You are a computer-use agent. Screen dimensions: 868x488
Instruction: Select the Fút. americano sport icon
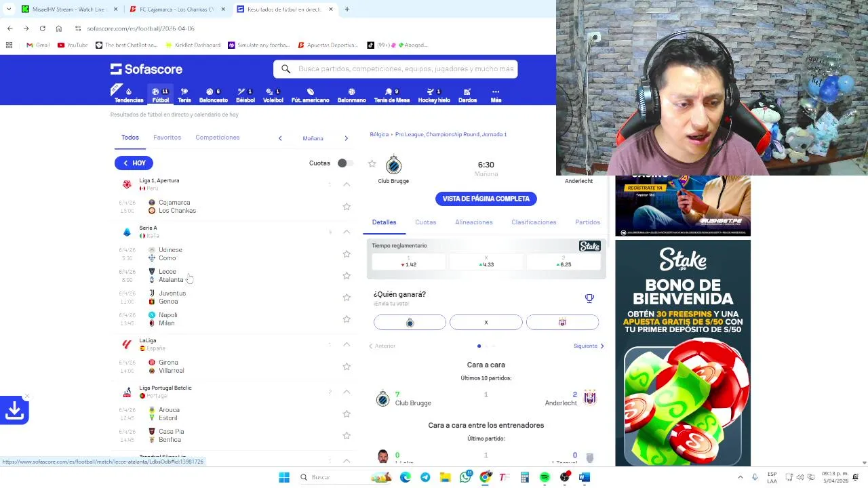coord(310,95)
